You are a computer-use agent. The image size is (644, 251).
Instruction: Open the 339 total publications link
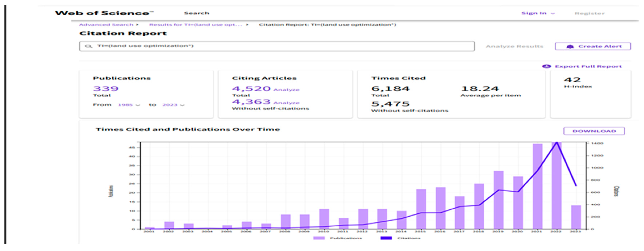106,89
